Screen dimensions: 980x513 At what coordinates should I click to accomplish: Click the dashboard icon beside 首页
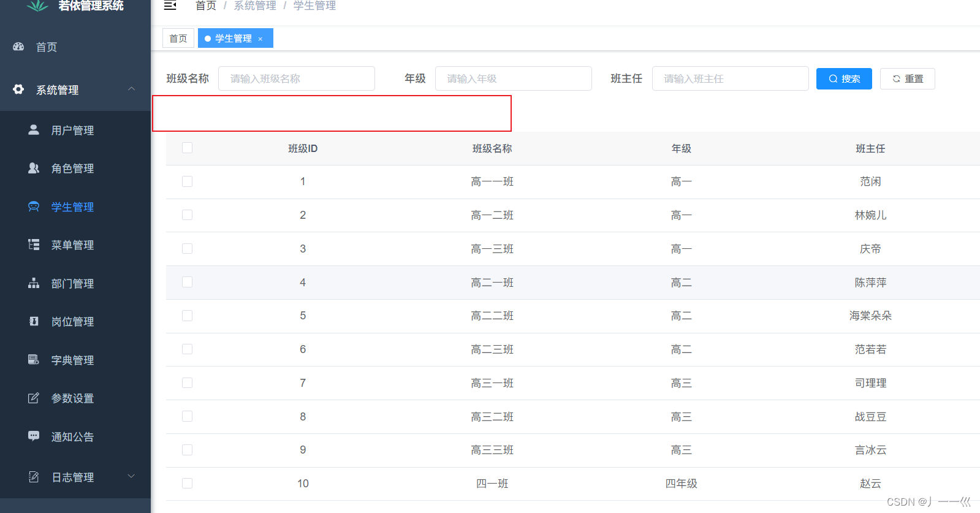coord(18,47)
